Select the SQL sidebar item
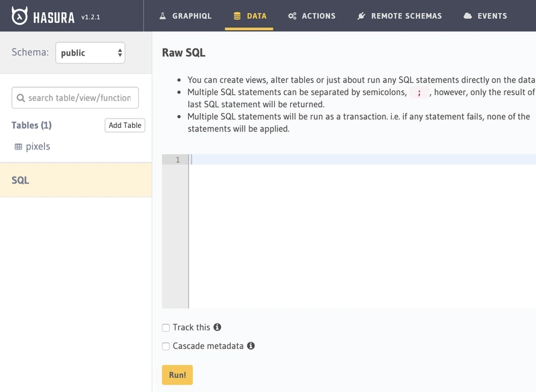The image size is (536, 392). click(x=76, y=180)
